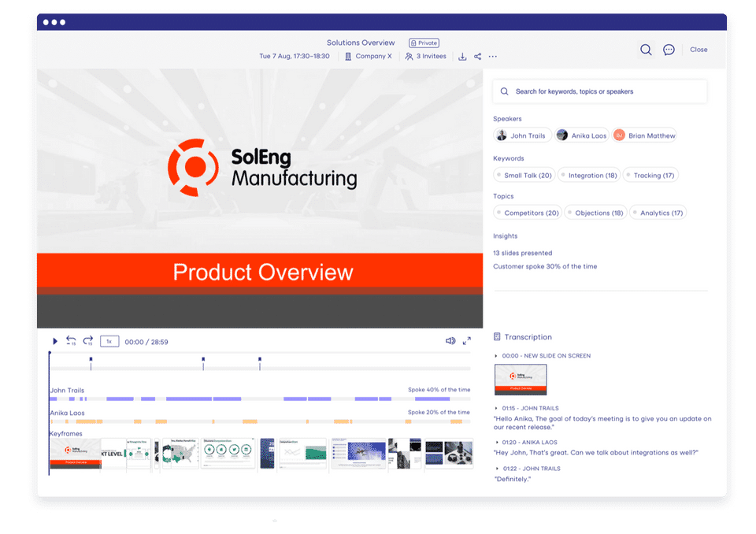Image resolution: width=756 pixels, height=534 pixels.
Task: Filter by speaker Brian Matthew
Action: point(644,135)
